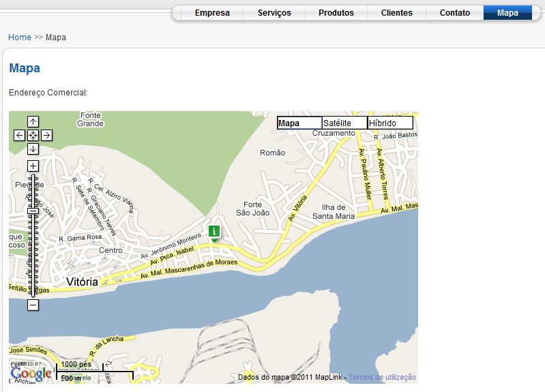Pan the map down with the arrow
Screen dimensions: 545x392
pyautogui.click(x=33, y=149)
